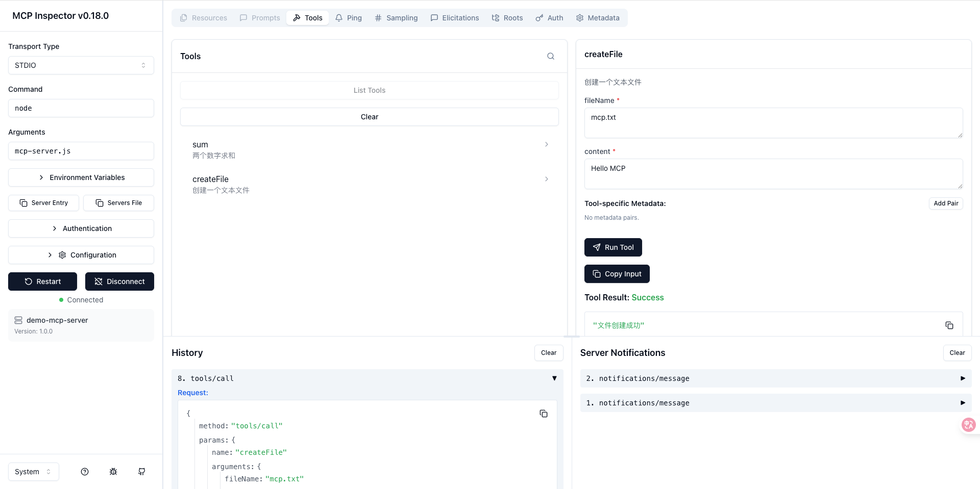Click Clear button in Tools panel
Screen dimensions: 980x489
[x=370, y=117]
